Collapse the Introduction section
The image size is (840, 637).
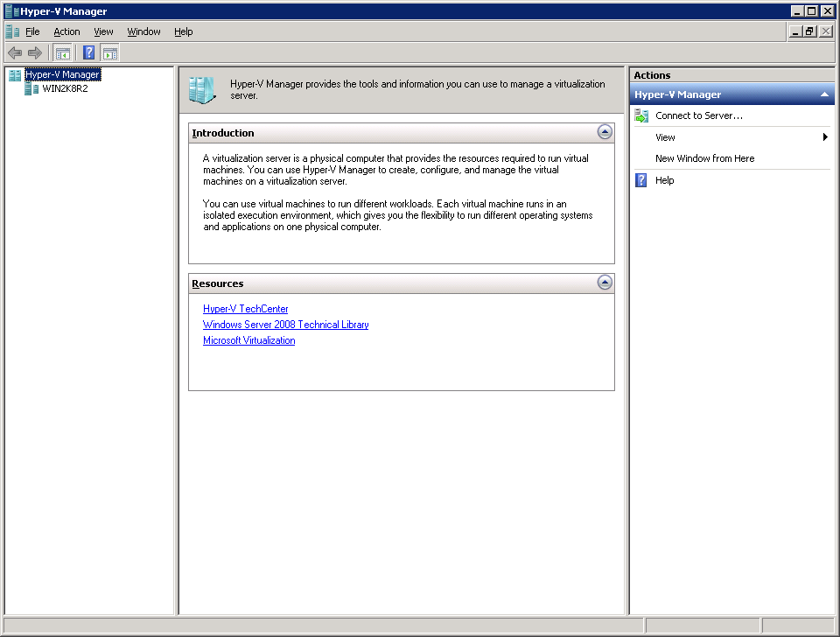click(x=604, y=132)
